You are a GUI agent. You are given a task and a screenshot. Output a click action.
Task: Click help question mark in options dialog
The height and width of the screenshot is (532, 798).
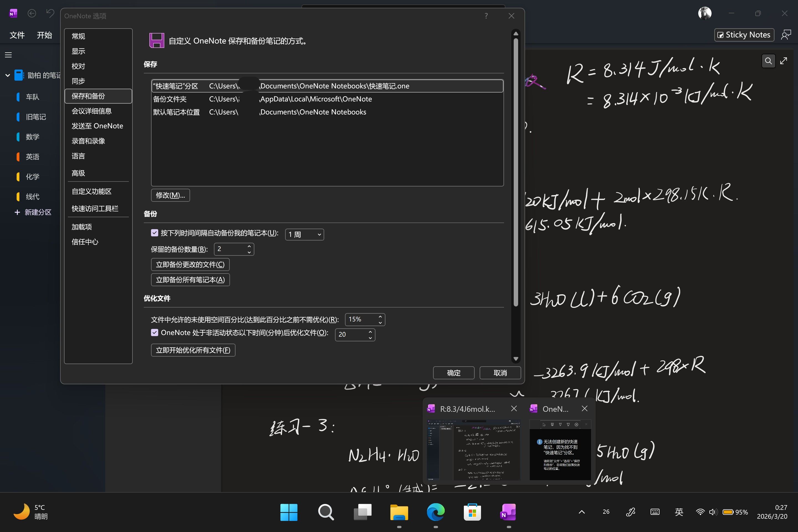(486, 16)
